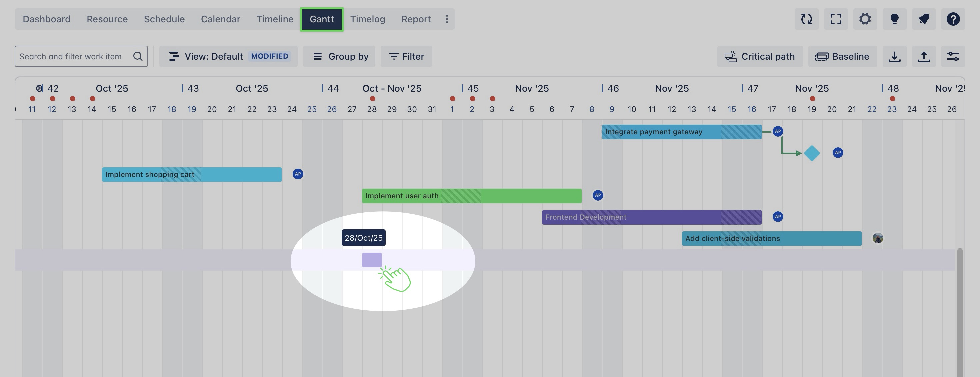Enter fullscreen mode

pos(835,19)
